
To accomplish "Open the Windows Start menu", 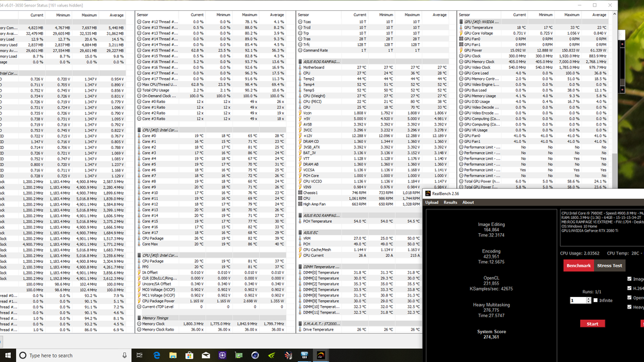I will [x=8, y=356].
